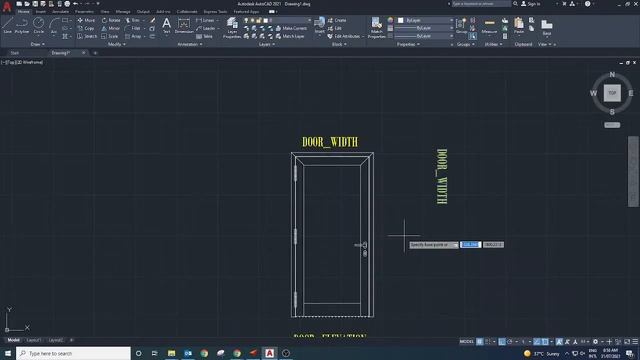Screen dimensions: 640x360
Task: Select the Dimension tool
Action: (184, 25)
